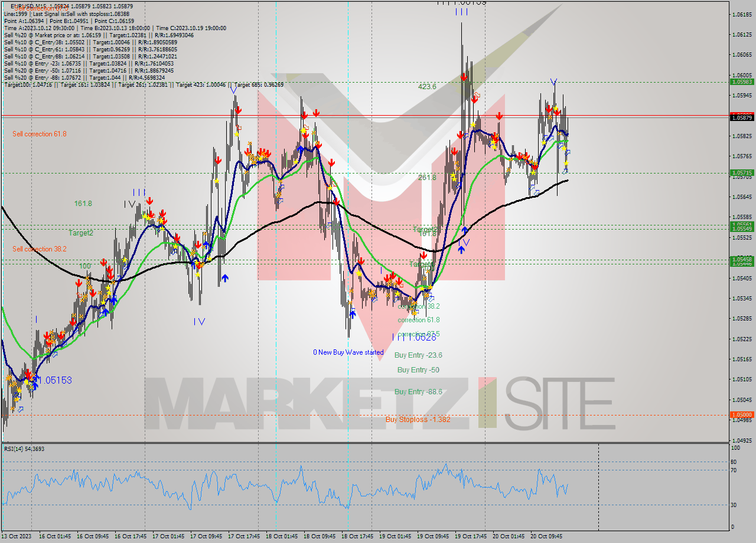Select the 1.06065 price axis value

[741, 55]
